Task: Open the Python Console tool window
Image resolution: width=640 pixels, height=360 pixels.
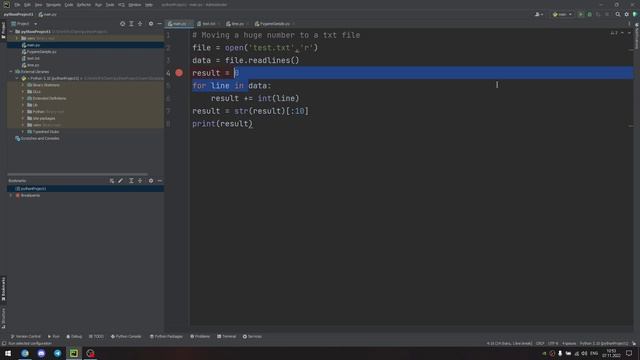Action: (x=126, y=336)
